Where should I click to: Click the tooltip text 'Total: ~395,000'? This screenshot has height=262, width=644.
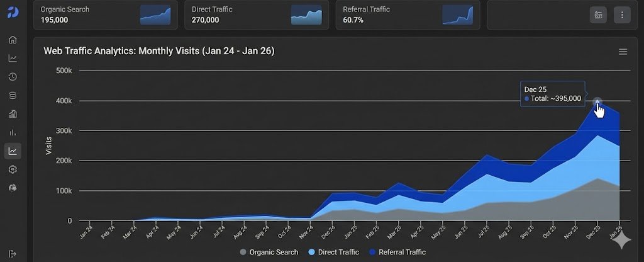556,99
